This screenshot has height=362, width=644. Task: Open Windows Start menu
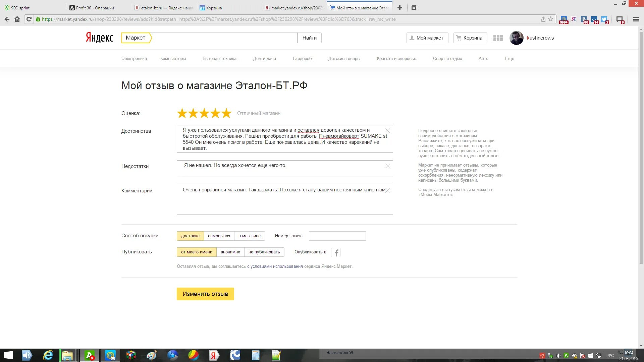click(8, 355)
